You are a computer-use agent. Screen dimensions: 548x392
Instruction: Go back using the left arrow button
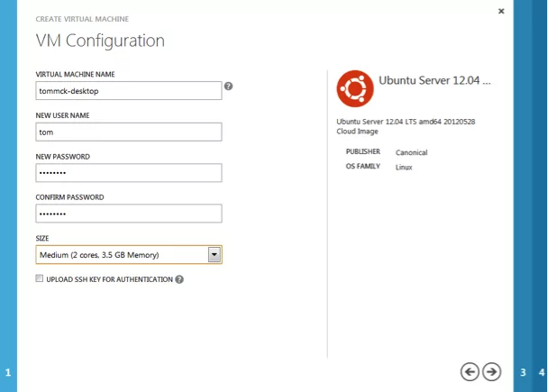pos(470,372)
